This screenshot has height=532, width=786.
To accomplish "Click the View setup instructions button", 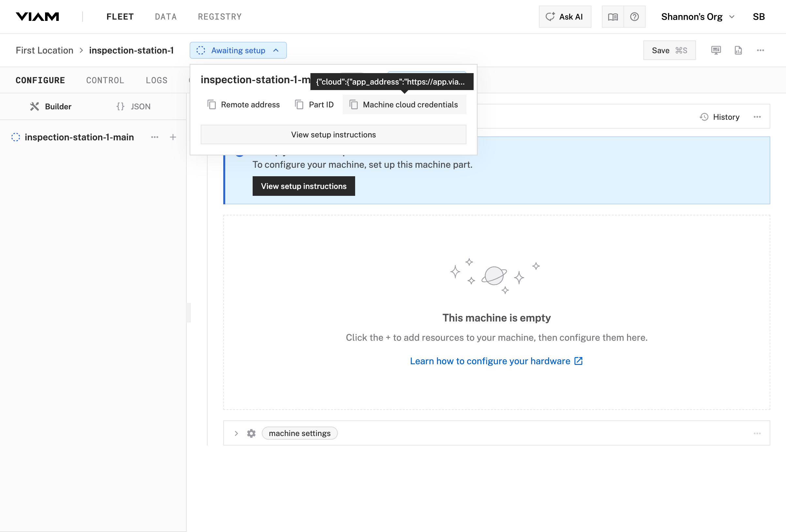I will point(303,186).
